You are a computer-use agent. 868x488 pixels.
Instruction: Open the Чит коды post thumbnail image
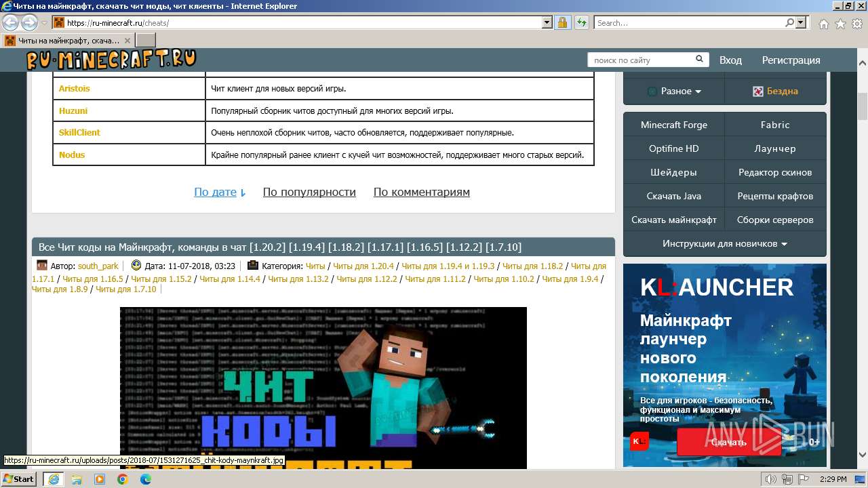tap(323, 388)
